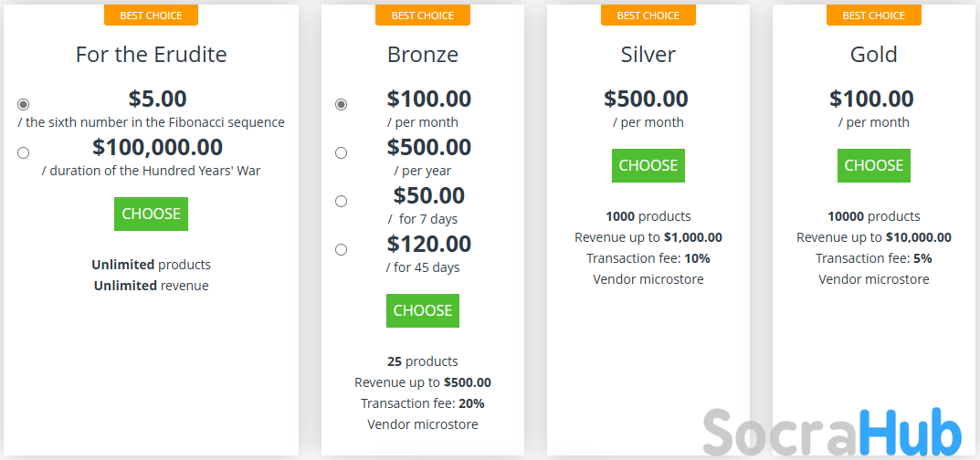Click the Best Choice badge above Gold
Screen dimensions: 980x460
click(873, 16)
